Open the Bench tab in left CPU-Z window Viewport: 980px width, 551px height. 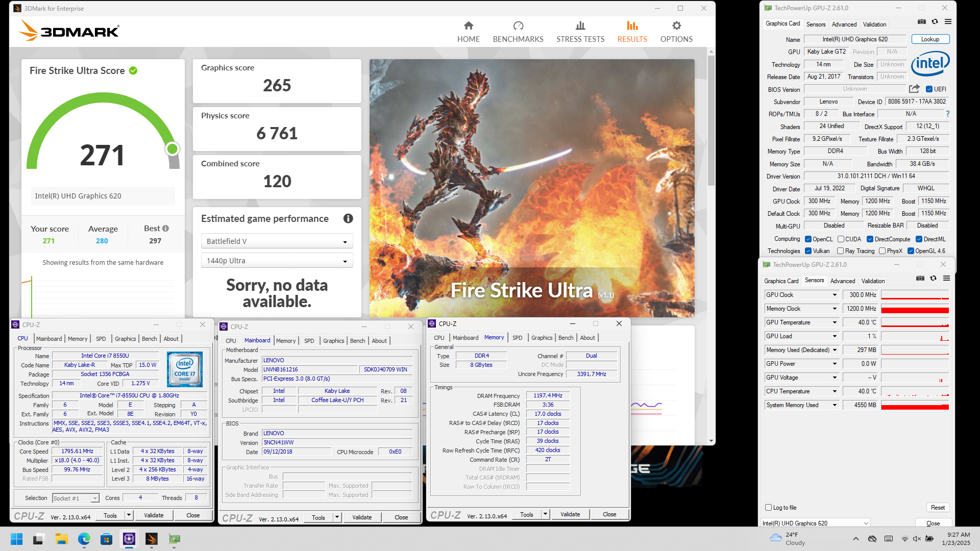click(149, 338)
